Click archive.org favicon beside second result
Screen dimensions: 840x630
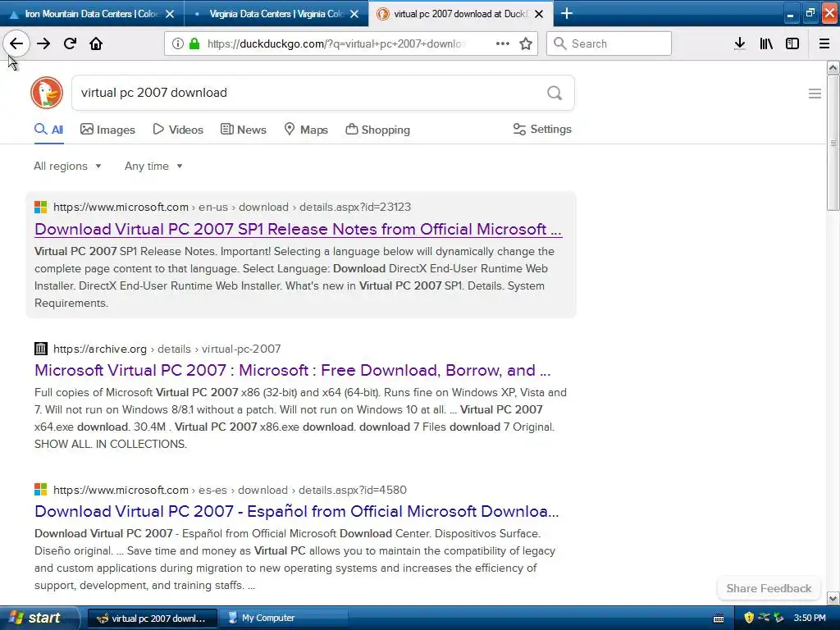pyautogui.click(x=41, y=349)
